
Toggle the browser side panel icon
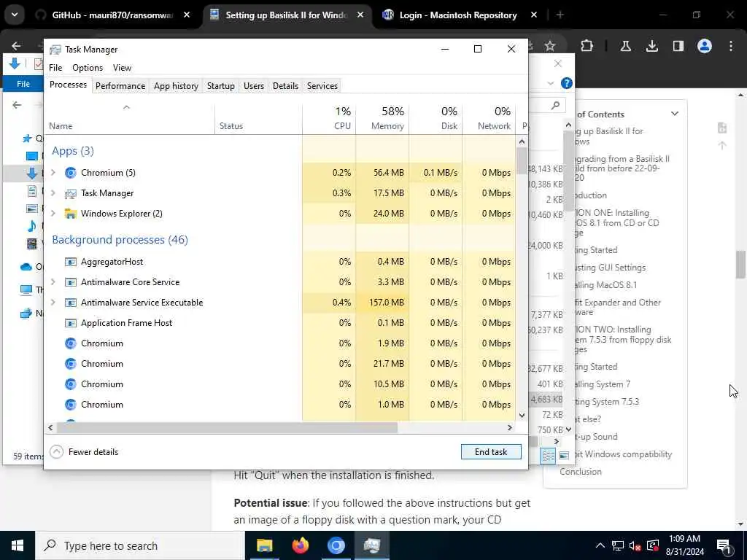point(678,46)
